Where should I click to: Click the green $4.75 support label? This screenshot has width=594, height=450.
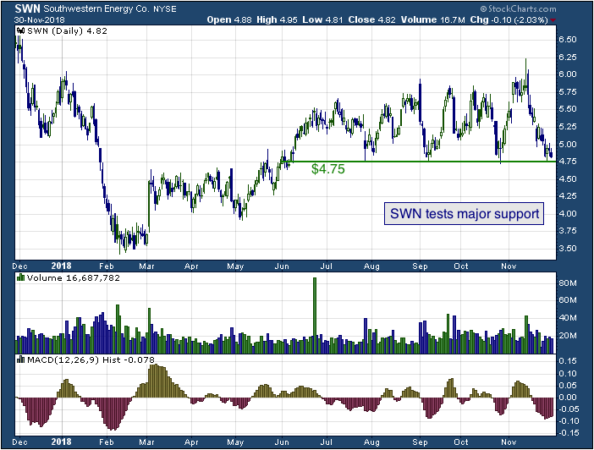(328, 169)
